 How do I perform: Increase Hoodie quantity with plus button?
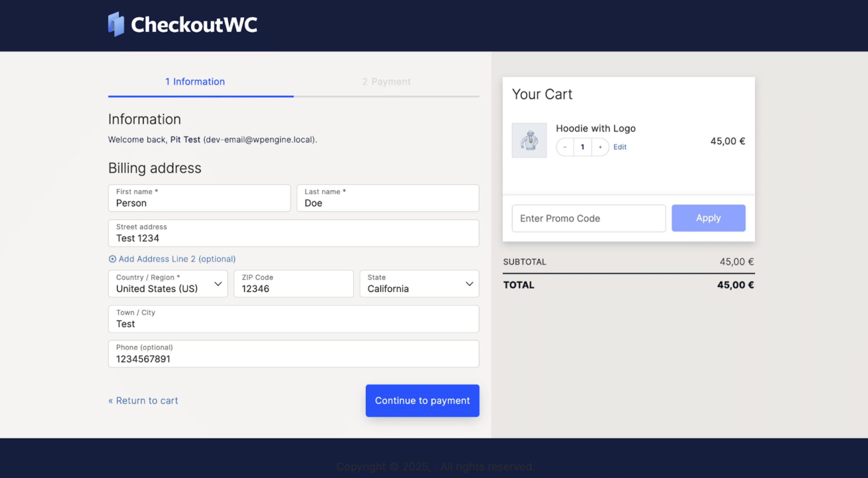[x=600, y=147]
